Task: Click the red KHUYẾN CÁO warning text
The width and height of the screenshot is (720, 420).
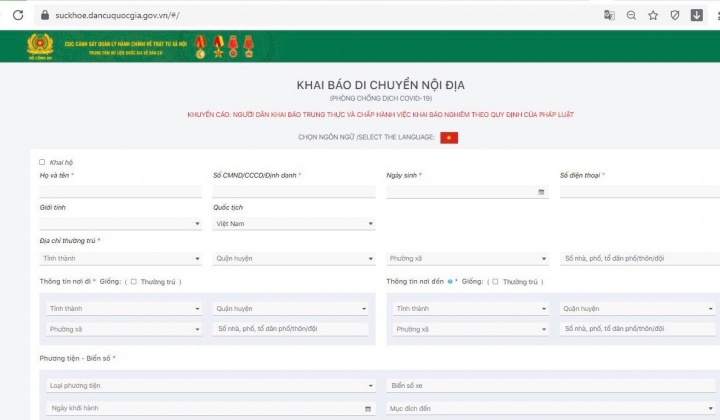Action: point(381,114)
